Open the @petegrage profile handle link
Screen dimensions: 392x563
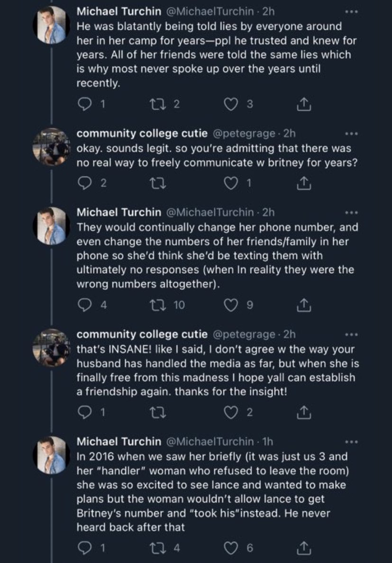tap(243, 134)
